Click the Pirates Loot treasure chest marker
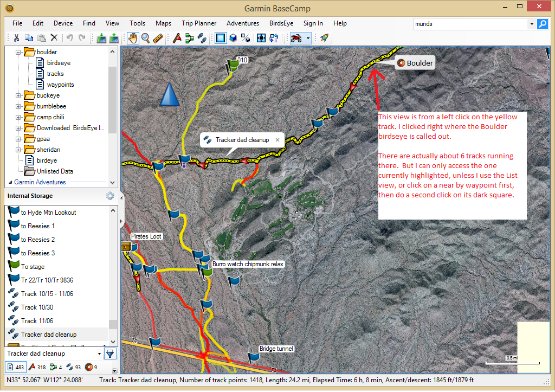The height and width of the screenshot is (392, 555). tap(126, 247)
